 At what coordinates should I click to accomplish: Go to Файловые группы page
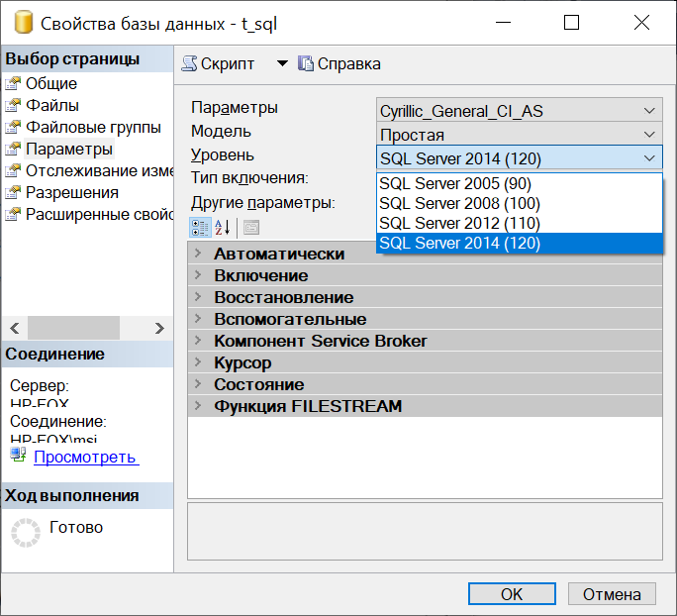click(x=93, y=127)
